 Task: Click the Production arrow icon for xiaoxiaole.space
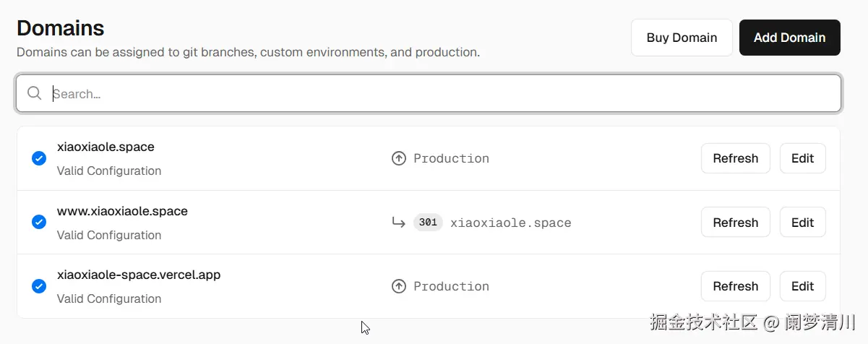pyautogui.click(x=398, y=158)
